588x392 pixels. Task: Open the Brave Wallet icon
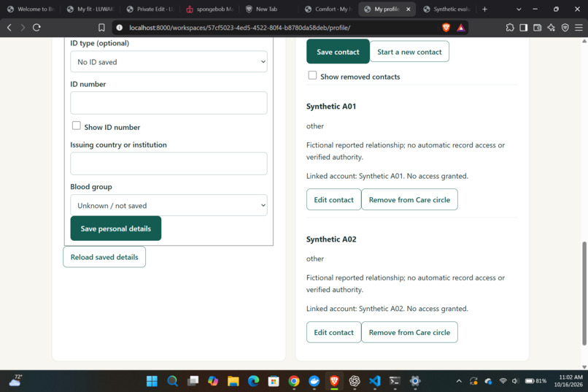538,28
